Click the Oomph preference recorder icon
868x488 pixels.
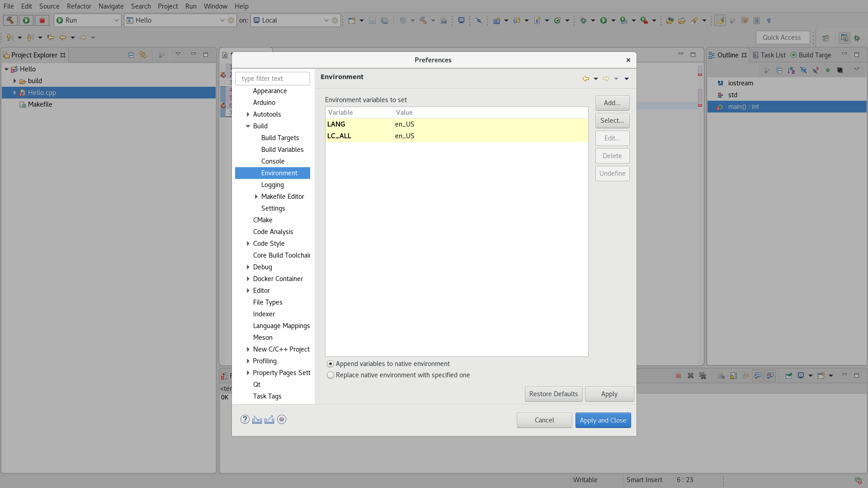(x=282, y=420)
